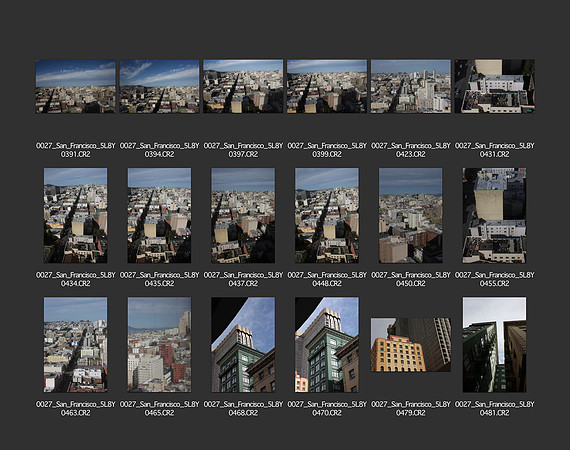
Task: Click the file name ending 0435.CR2
Action: 159,279
